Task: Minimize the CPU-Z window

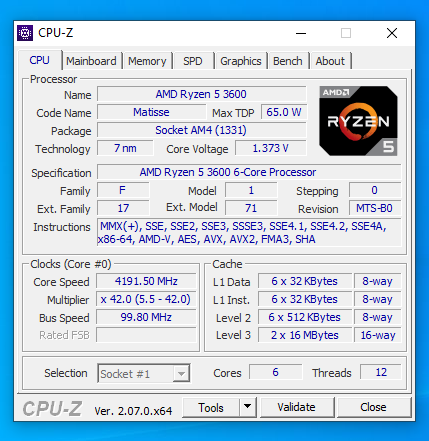Action: (x=301, y=33)
